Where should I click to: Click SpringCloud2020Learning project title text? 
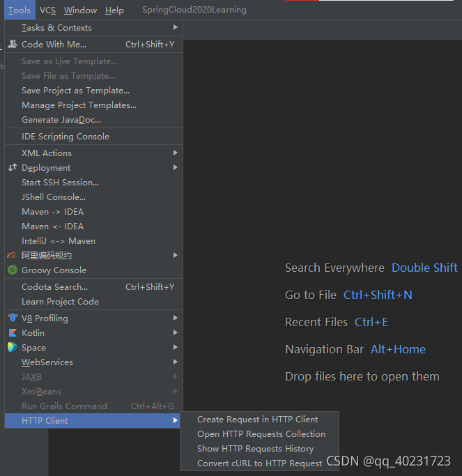pyautogui.click(x=194, y=10)
